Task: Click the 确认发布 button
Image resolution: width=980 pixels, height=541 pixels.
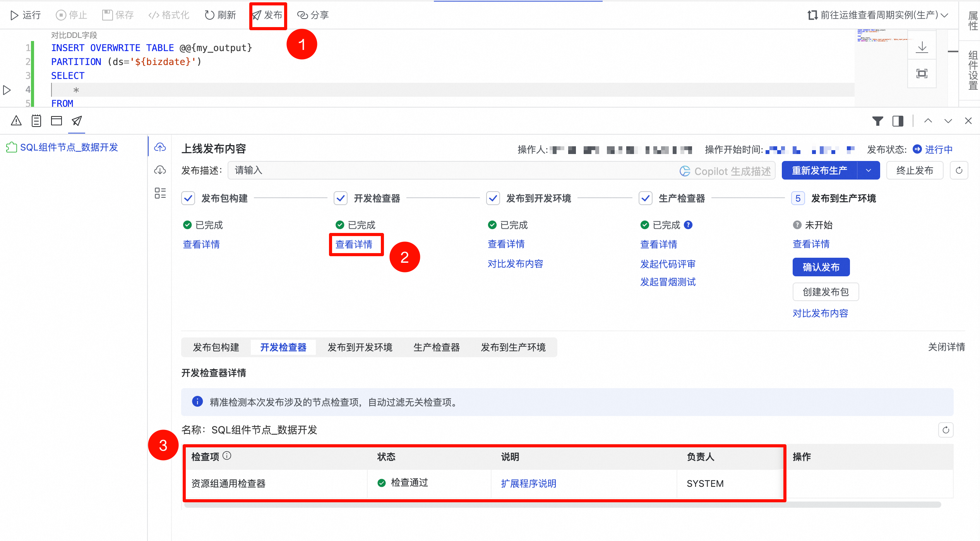Action: coord(821,267)
